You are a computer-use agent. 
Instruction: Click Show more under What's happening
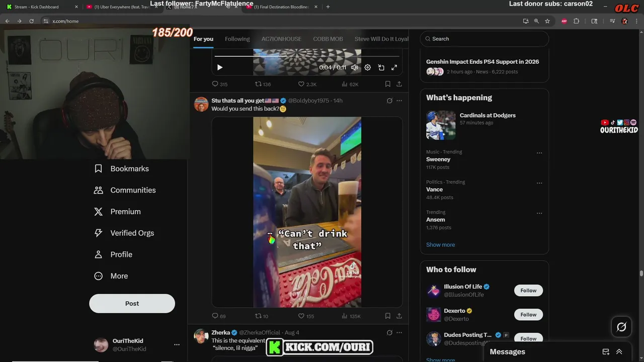440,245
